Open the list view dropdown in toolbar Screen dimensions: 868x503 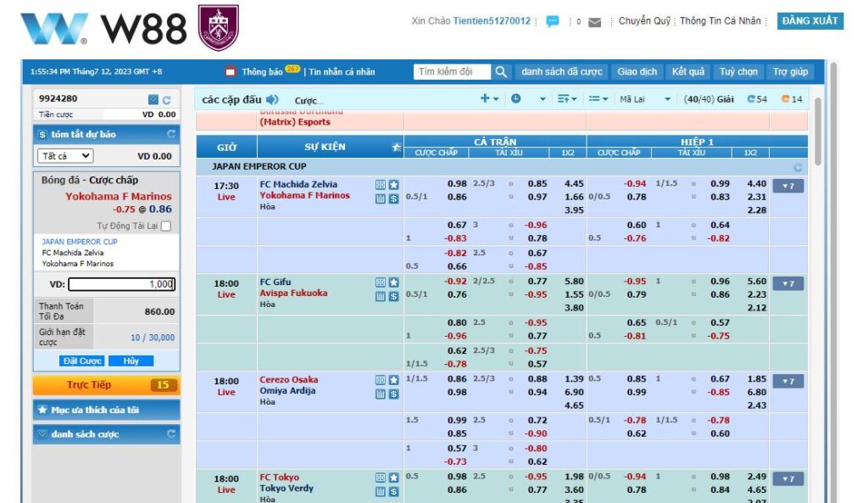(598, 98)
